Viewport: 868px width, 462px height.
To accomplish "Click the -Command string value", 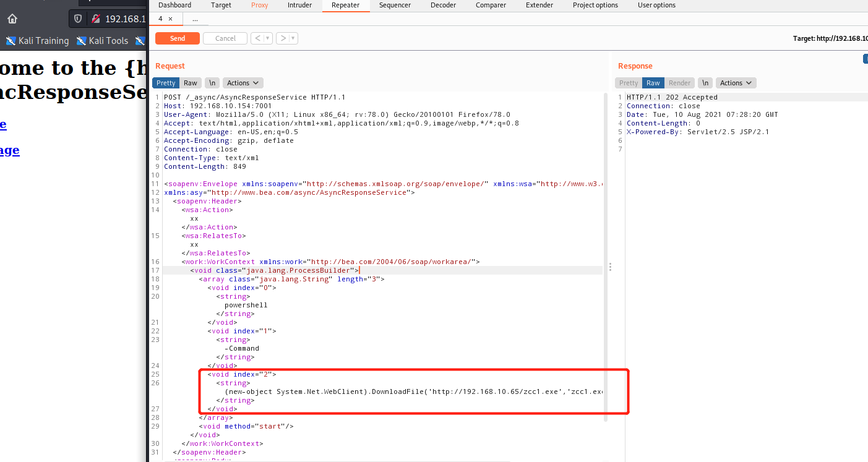I will tap(241, 348).
